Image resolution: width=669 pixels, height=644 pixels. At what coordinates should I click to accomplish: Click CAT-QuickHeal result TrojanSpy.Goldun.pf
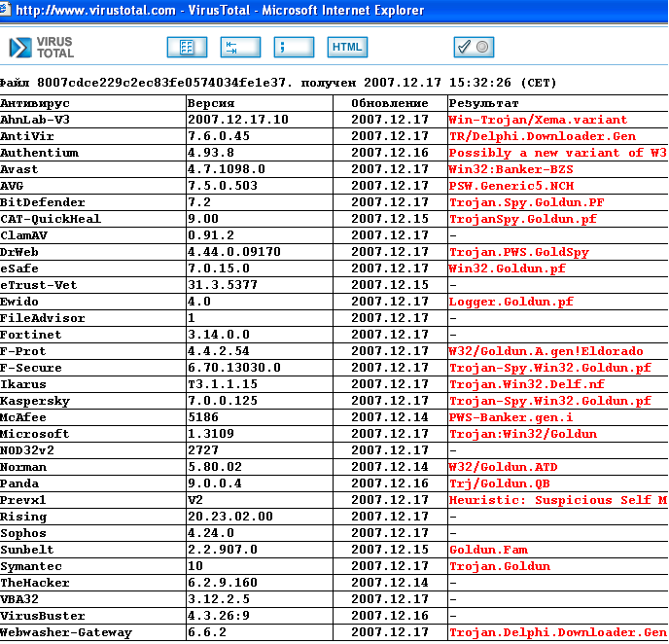pos(523,219)
